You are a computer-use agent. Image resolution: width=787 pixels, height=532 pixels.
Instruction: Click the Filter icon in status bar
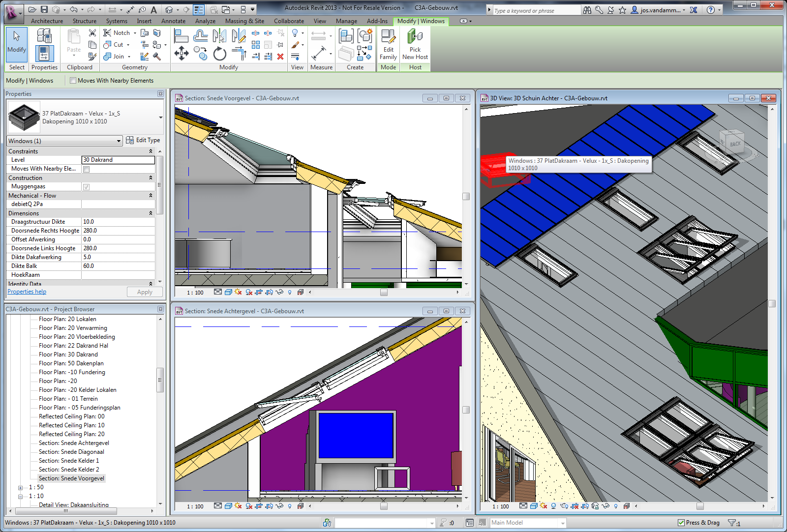732,523
